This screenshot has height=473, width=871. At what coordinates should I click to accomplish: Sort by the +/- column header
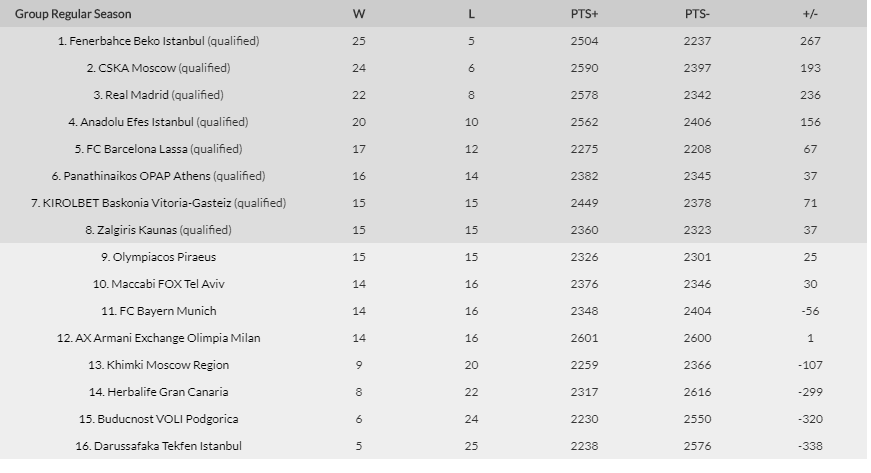810,14
